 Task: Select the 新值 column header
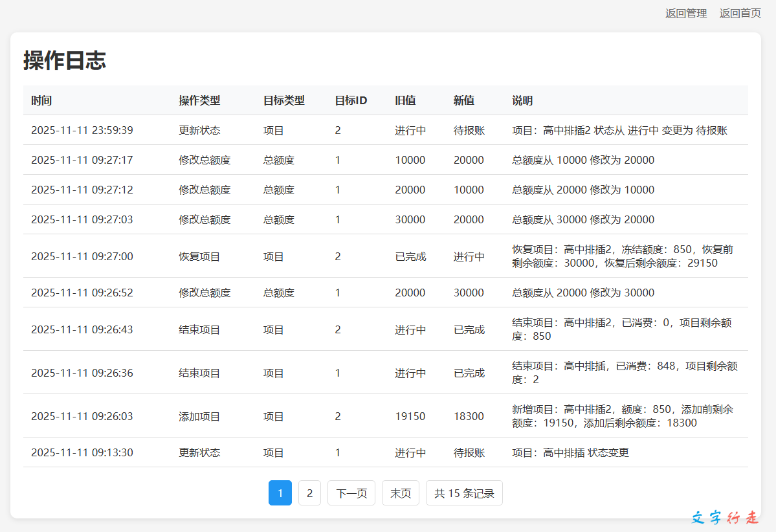(463, 100)
